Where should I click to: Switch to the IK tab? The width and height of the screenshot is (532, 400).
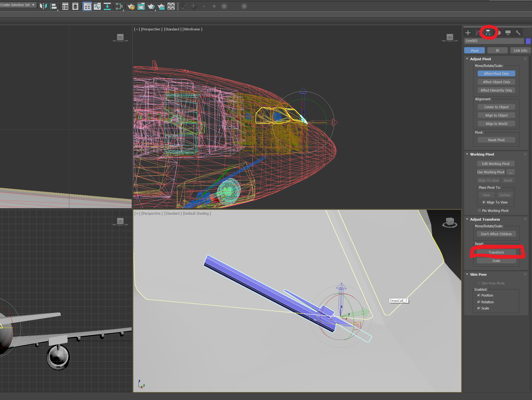tap(498, 50)
